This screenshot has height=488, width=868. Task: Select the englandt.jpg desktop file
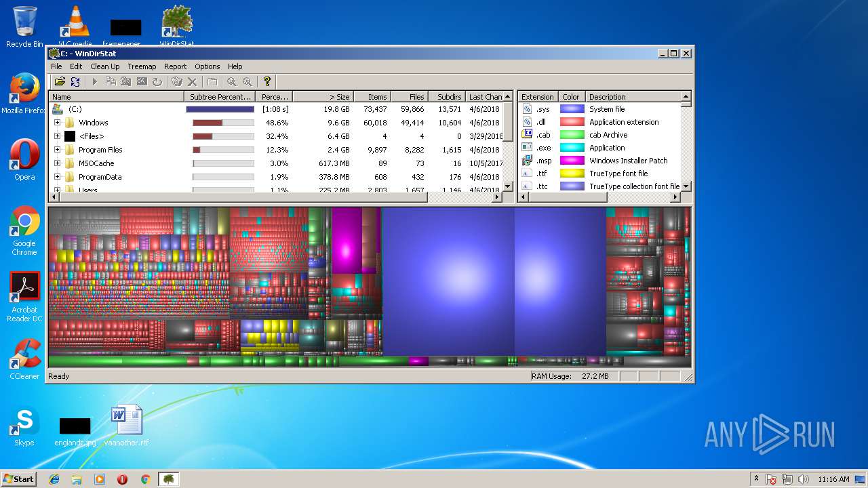(75, 431)
